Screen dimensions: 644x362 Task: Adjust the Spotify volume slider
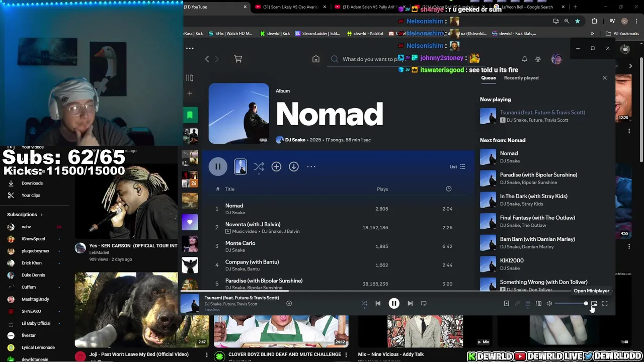click(572, 303)
